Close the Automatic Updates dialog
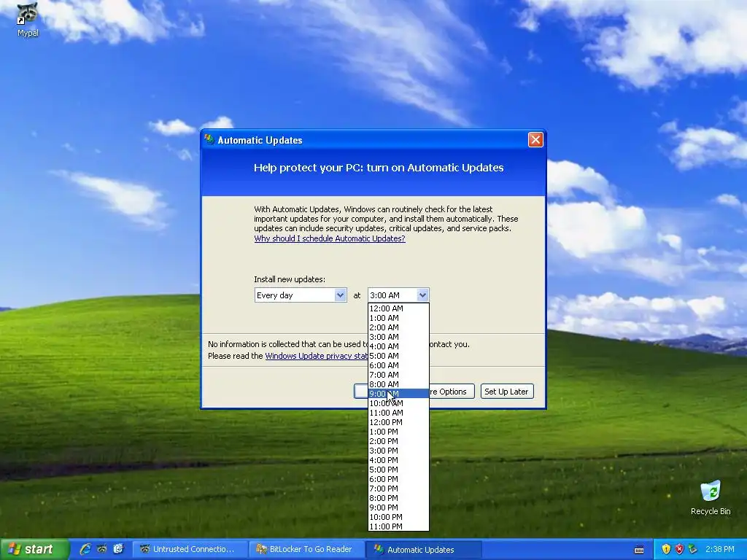The image size is (747, 560). [x=535, y=139]
